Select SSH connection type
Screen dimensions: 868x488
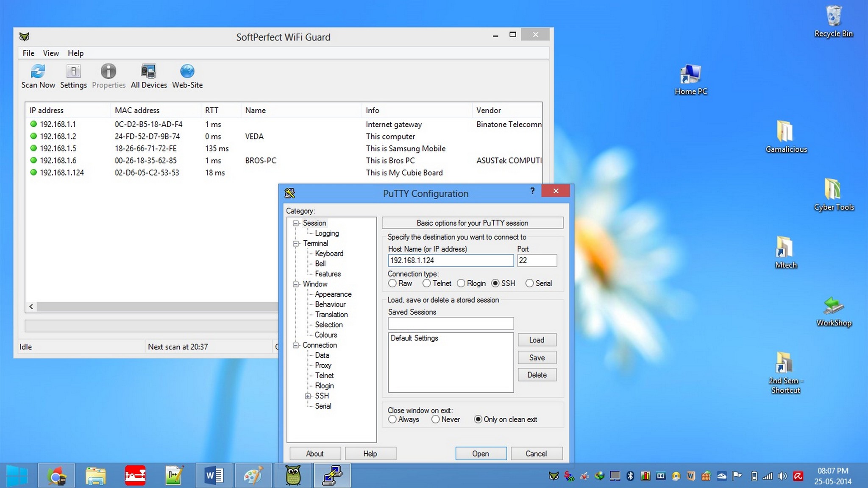pyautogui.click(x=495, y=283)
